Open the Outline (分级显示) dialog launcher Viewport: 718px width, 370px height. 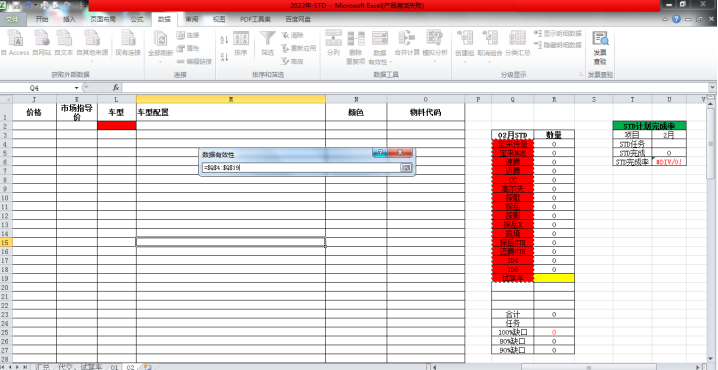tap(582, 74)
